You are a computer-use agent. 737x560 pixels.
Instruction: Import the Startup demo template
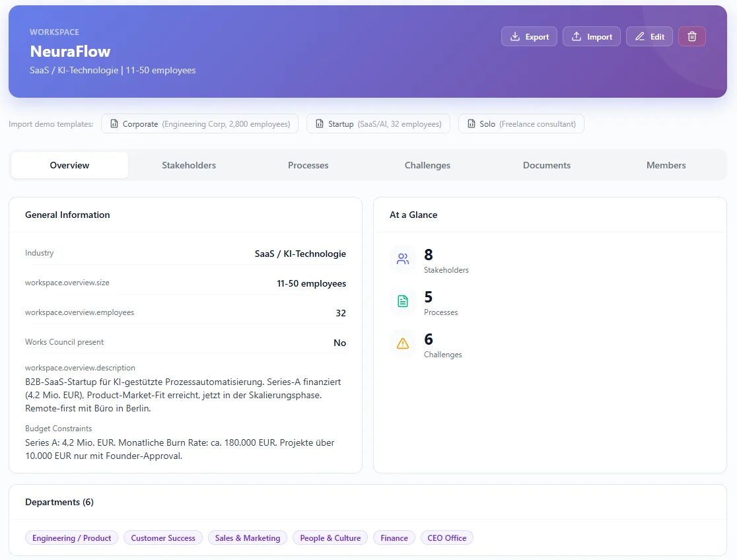coord(378,123)
